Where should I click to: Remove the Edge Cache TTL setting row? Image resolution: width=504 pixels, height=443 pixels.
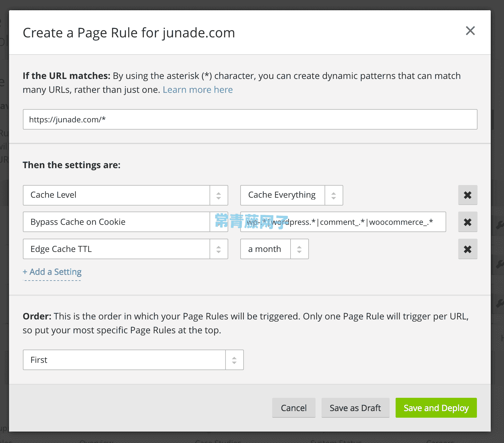click(468, 249)
